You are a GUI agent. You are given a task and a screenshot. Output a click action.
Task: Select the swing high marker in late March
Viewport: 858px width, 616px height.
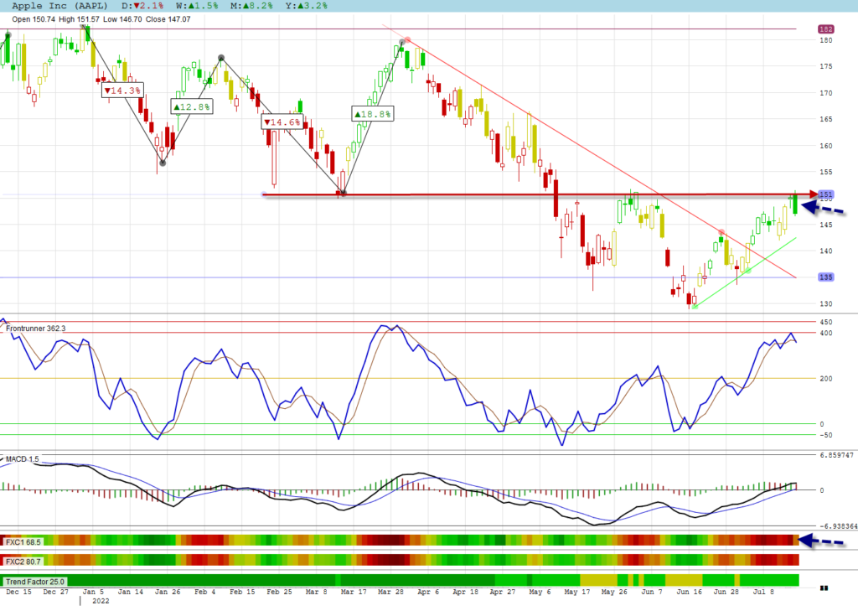pos(402,42)
